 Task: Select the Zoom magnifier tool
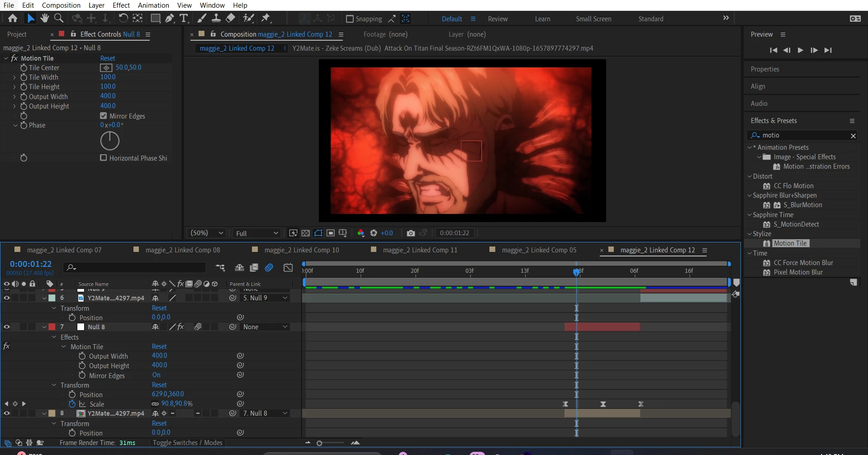58,18
